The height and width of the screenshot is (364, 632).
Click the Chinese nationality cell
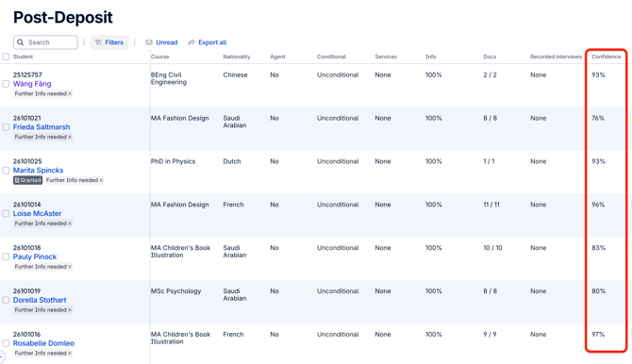coord(236,75)
